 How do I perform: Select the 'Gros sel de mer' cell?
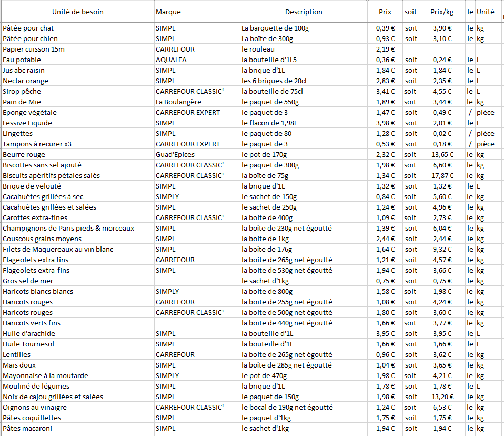pyautogui.click(x=78, y=281)
